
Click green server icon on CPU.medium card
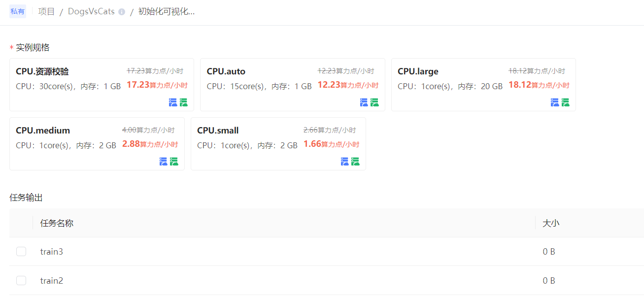coord(174,162)
